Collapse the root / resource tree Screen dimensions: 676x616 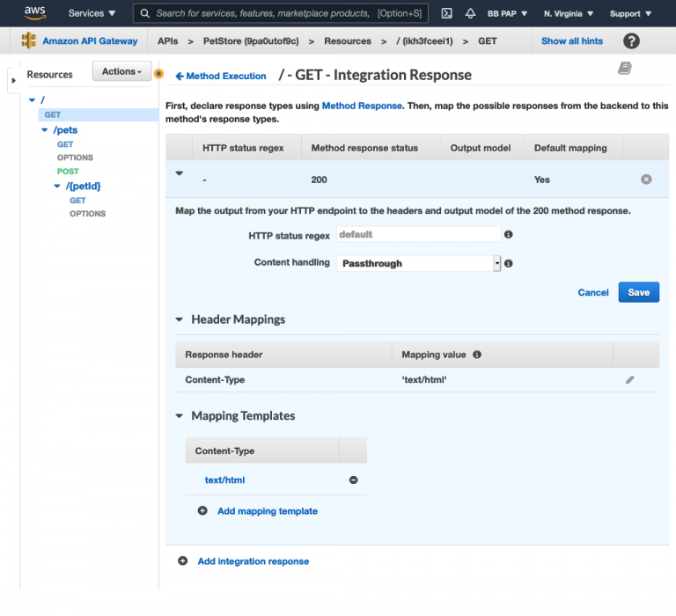click(x=32, y=100)
